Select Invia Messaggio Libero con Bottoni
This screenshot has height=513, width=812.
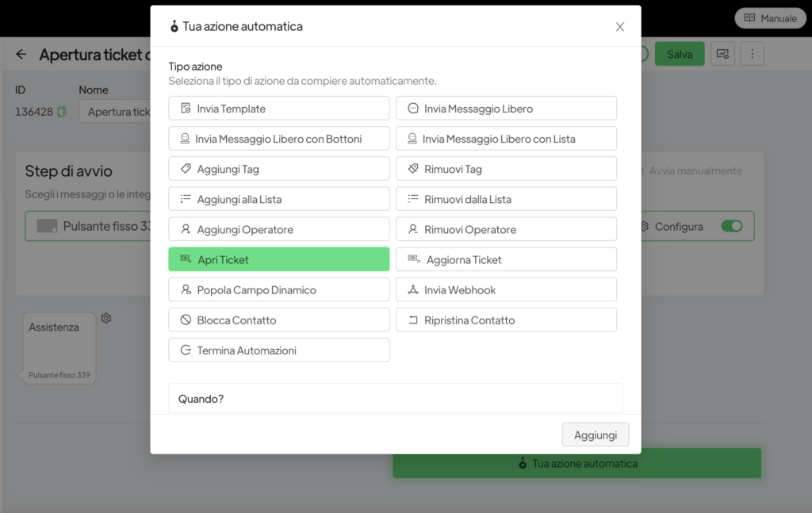coord(278,139)
